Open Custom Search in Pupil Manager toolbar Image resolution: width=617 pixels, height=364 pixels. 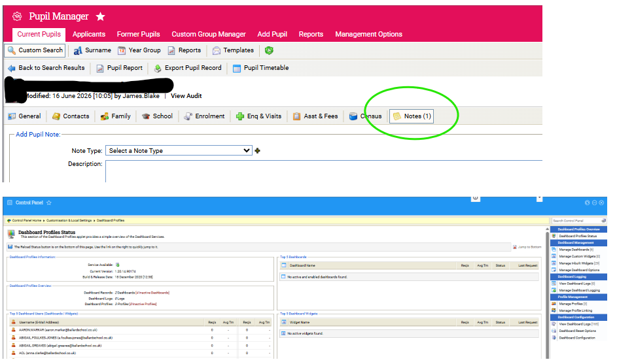click(35, 50)
